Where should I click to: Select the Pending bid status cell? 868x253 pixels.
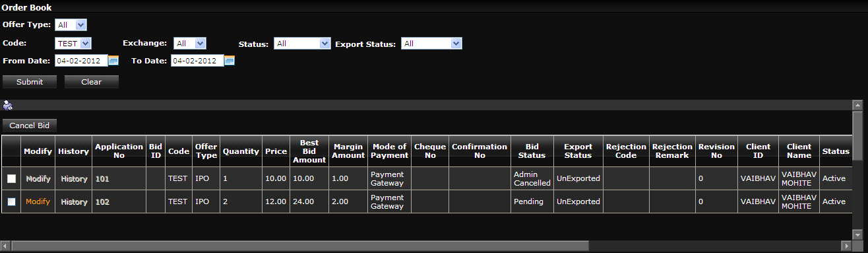(532, 201)
